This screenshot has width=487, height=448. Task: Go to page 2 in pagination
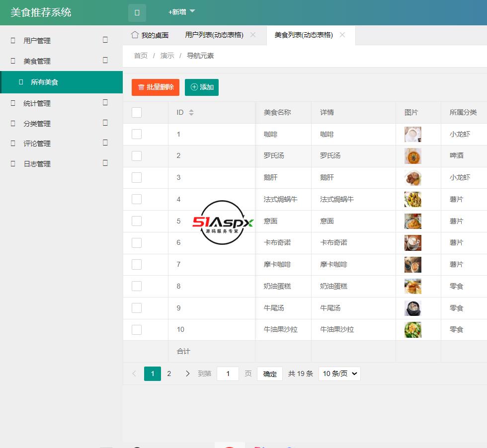pos(169,373)
